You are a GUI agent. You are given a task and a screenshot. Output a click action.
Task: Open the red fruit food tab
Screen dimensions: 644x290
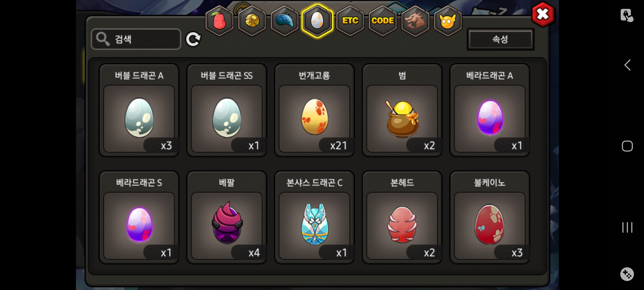point(219,21)
